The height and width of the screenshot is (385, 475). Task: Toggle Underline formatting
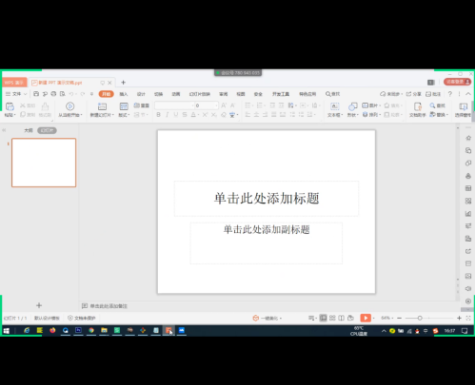coord(176,115)
